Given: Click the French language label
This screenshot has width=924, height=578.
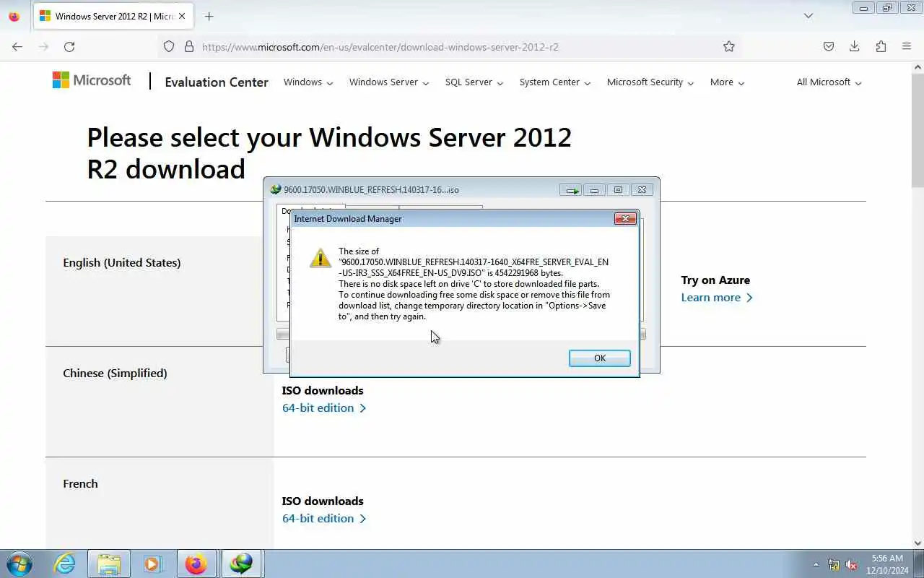Looking at the screenshot, I should [80, 484].
